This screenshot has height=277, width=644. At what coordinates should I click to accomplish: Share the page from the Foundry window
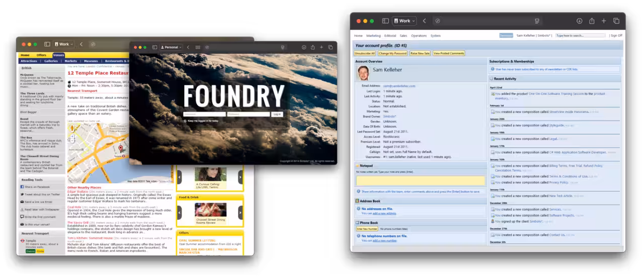312,47
